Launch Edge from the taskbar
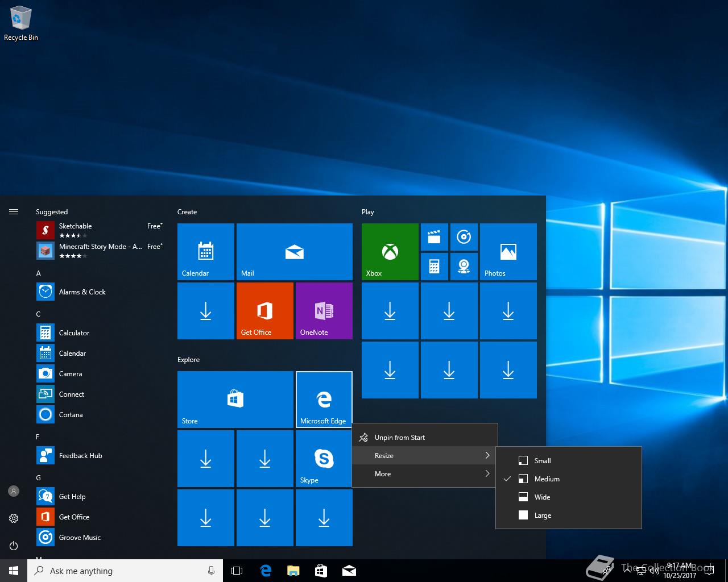This screenshot has width=728, height=582. (x=265, y=571)
